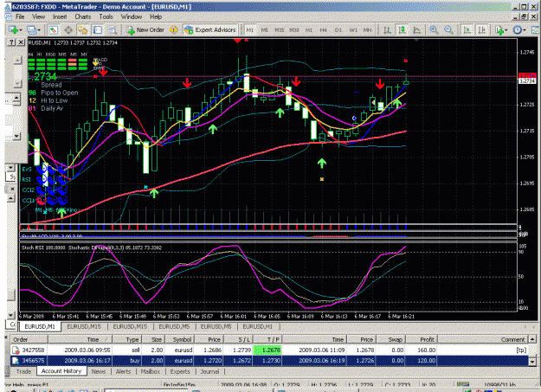Open the Strategy Tester icon

pos(113,30)
